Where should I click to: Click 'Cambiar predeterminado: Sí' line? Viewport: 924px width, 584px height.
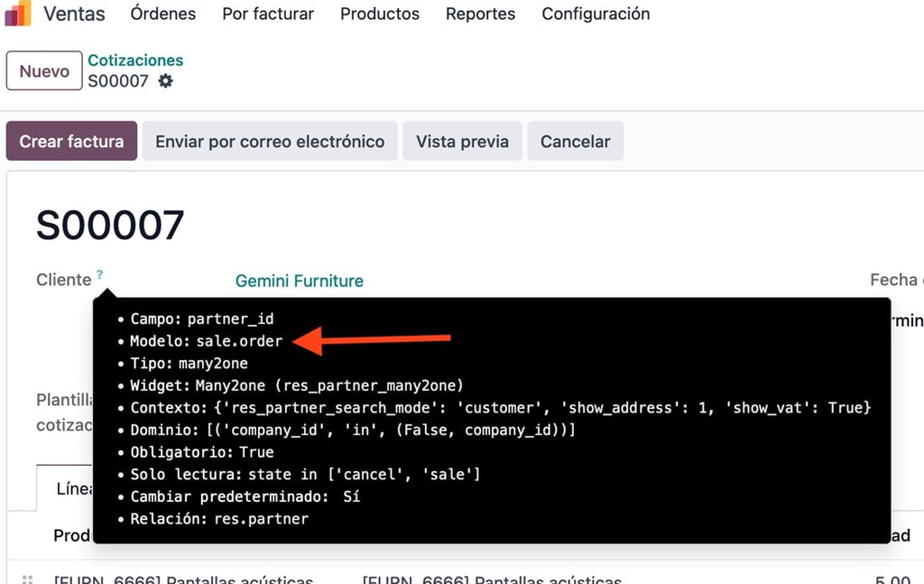(245, 496)
